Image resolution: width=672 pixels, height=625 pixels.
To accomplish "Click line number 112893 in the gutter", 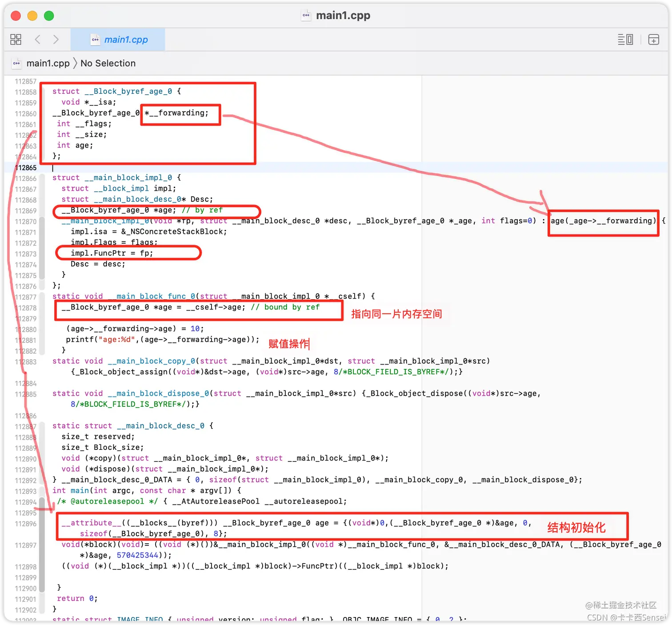I will (x=26, y=491).
